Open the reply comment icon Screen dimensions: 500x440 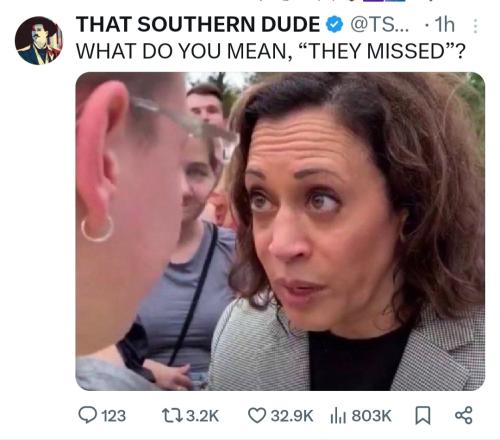(88, 415)
